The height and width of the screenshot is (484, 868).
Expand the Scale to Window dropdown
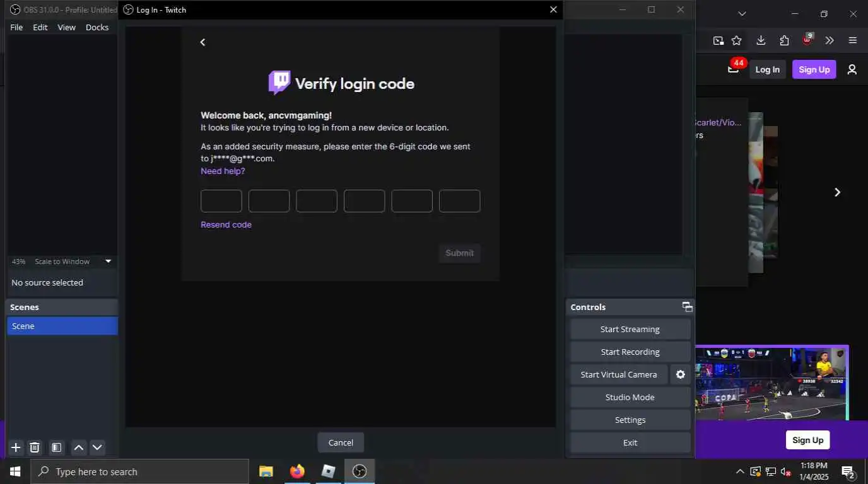[108, 261]
